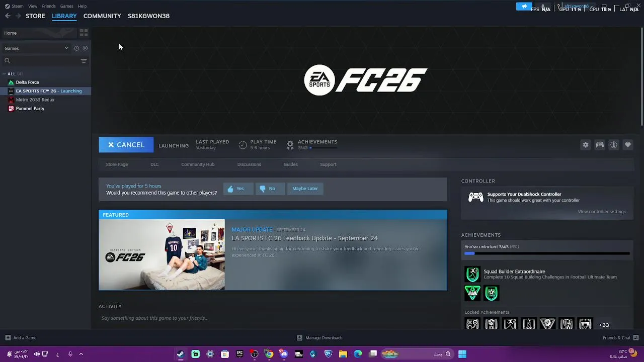Open the Squad Builder Extraordinaire achievement icon
644x362 pixels.
(472, 274)
